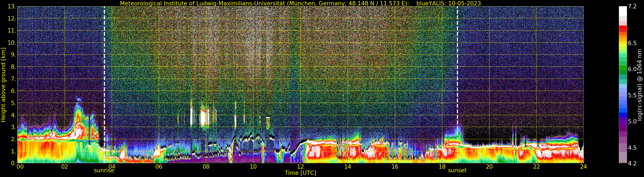
Task: Click the time axis tick label '20'
Action: coord(489,167)
